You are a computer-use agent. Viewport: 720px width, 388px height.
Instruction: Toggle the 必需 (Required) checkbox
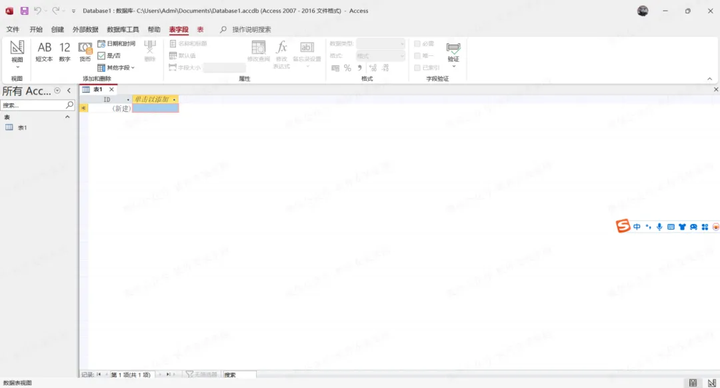417,44
